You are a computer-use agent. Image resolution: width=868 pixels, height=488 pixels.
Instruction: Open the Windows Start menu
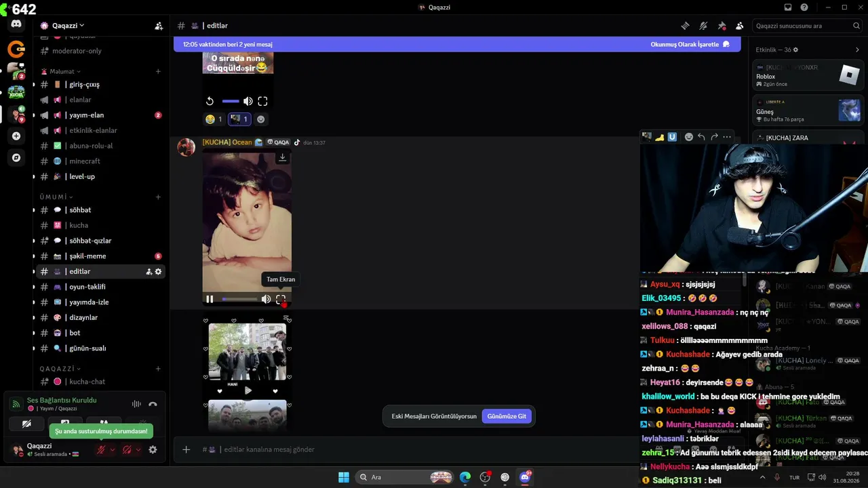(344, 477)
